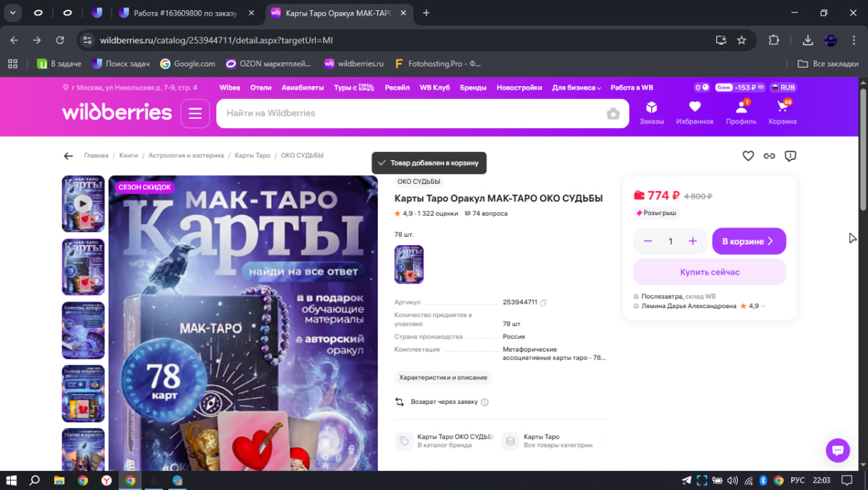868x490 pixels.
Task: Open the browser apps grid shortcut
Action: click(x=12, y=64)
